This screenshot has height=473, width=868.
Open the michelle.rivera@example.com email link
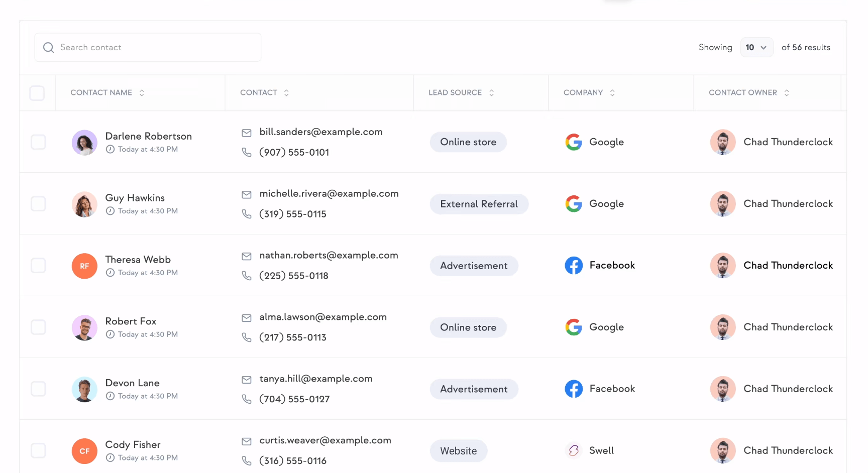pos(329,194)
